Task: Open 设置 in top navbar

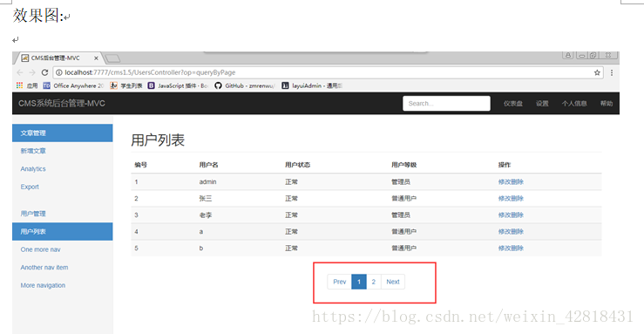Action: (542, 104)
